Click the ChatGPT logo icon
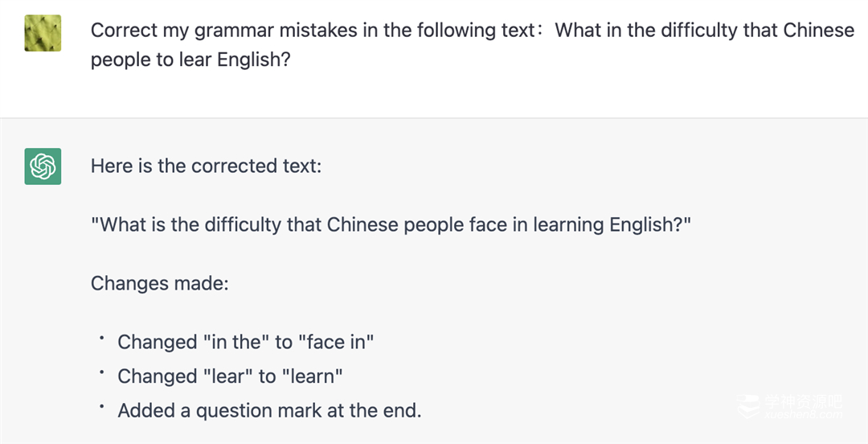Screen dimensions: 868x444 point(43,166)
